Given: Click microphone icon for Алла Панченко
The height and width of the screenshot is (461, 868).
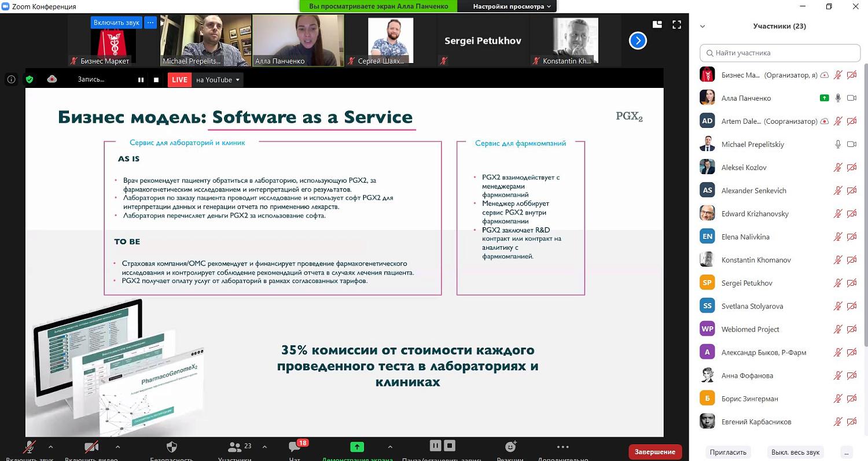Looking at the screenshot, I should tap(837, 98).
